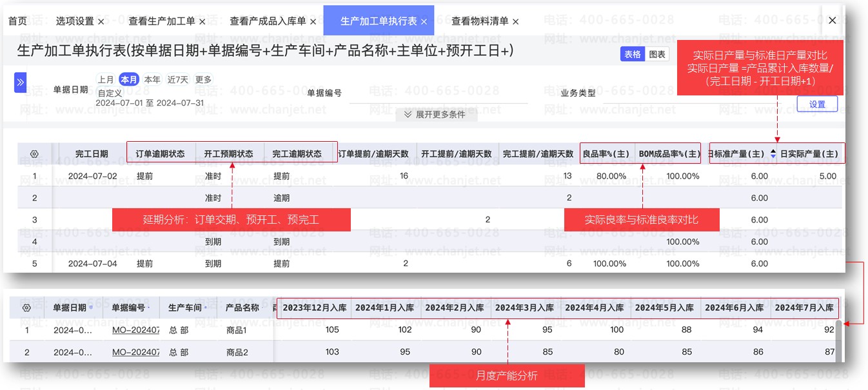Expand the side panel with double-chevron icon
The image size is (868, 390).
(x=20, y=82)
